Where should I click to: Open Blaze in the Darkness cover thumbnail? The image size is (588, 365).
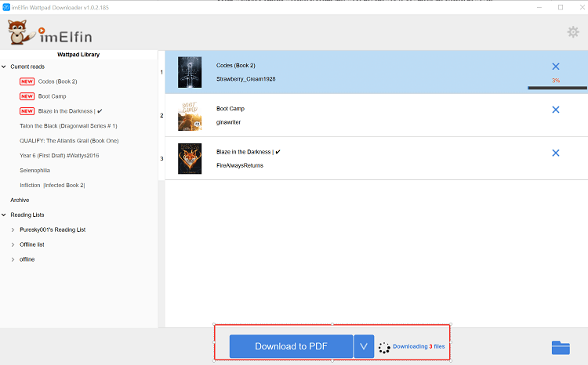[190, 158]
